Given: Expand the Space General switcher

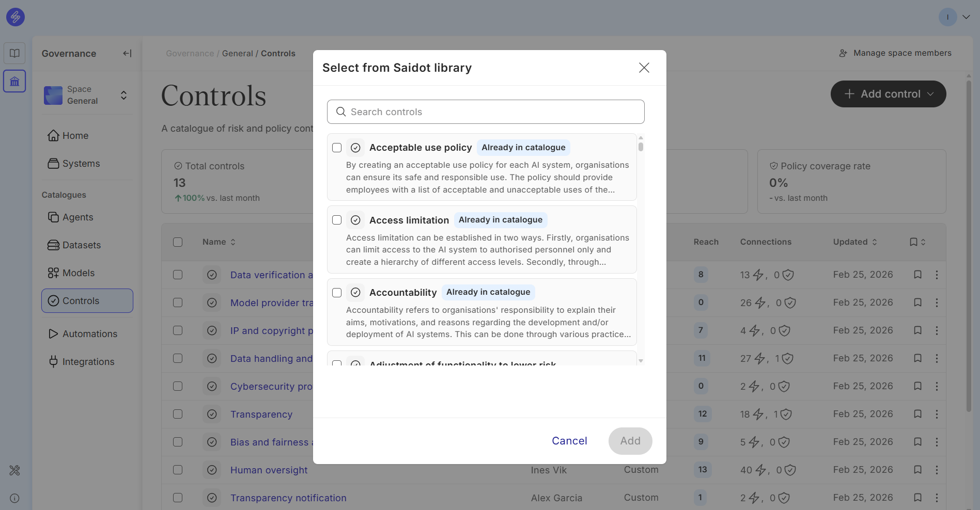Looking at the screenshot, I should pos(123,95).
